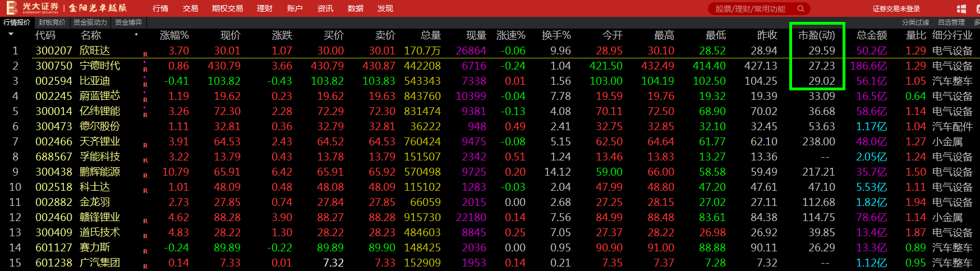
Task: Sort by the 涨幅% column header
Action: (x=174, y=35)
